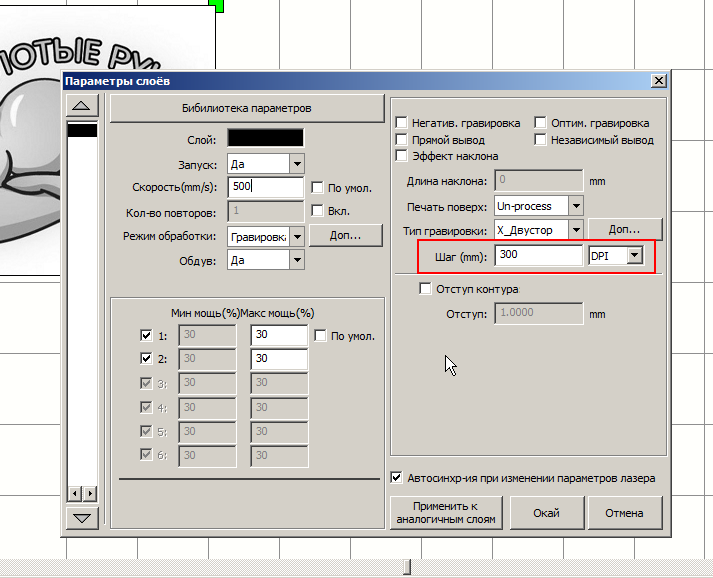Click the black Слой color swatch
This screenshot has height=578, width=713.
tap(265, 139)
